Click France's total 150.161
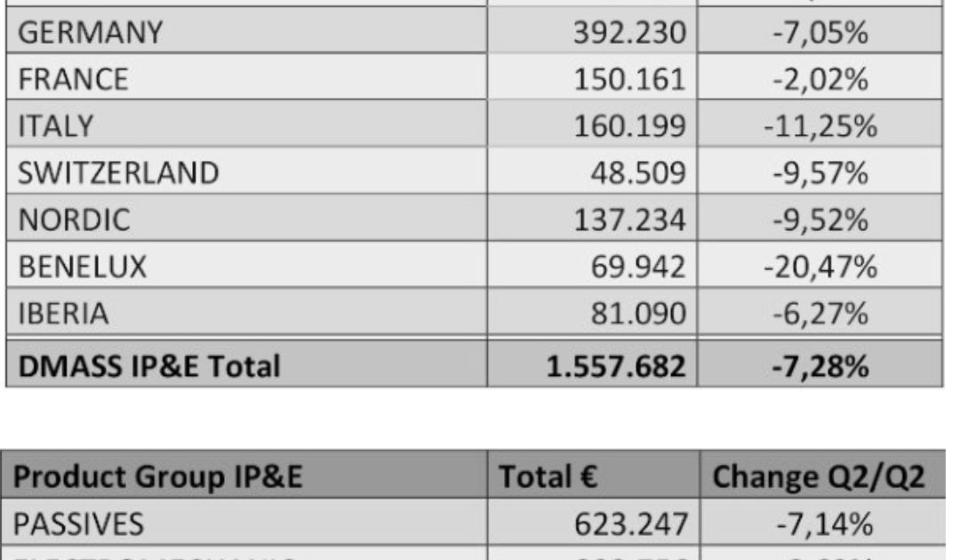This screenshot has height=560, width=960. (629, 79)
